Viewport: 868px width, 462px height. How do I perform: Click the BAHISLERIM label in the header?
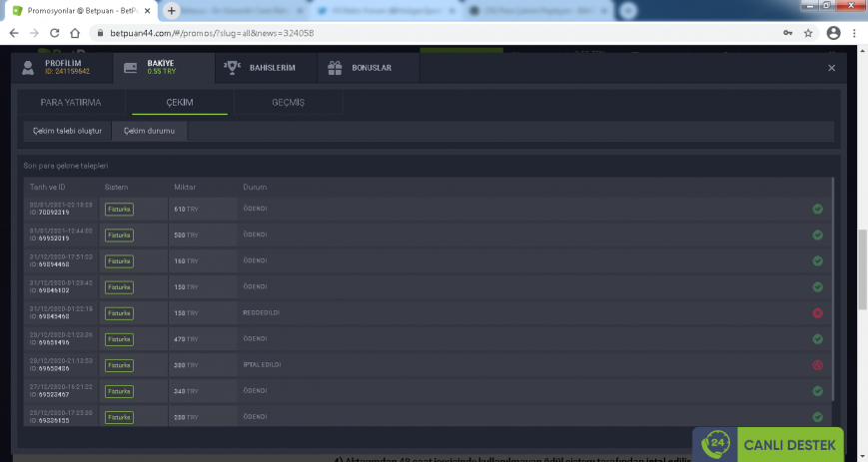273,68
